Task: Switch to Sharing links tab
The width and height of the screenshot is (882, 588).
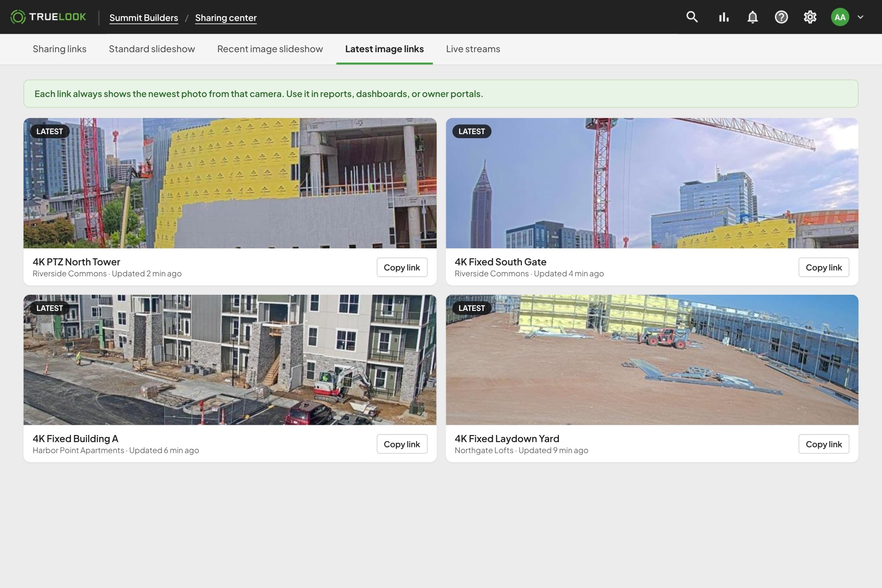Action: pyautogui.click(x=60, y=49)
